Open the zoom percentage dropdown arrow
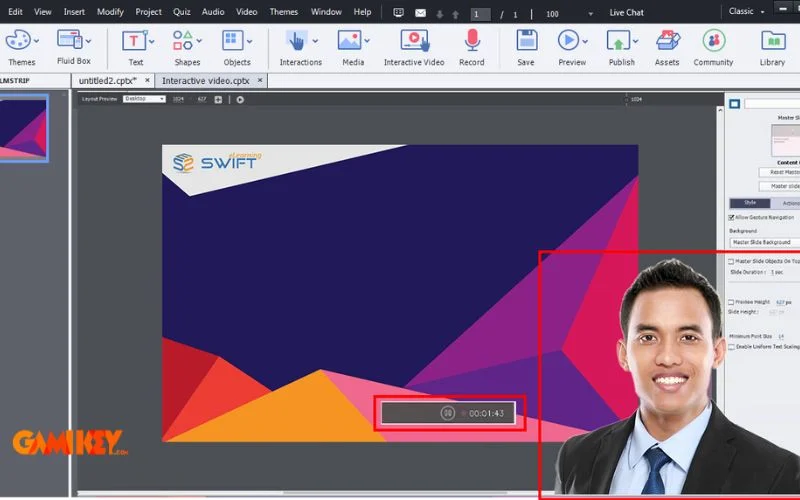 (590, 14)
